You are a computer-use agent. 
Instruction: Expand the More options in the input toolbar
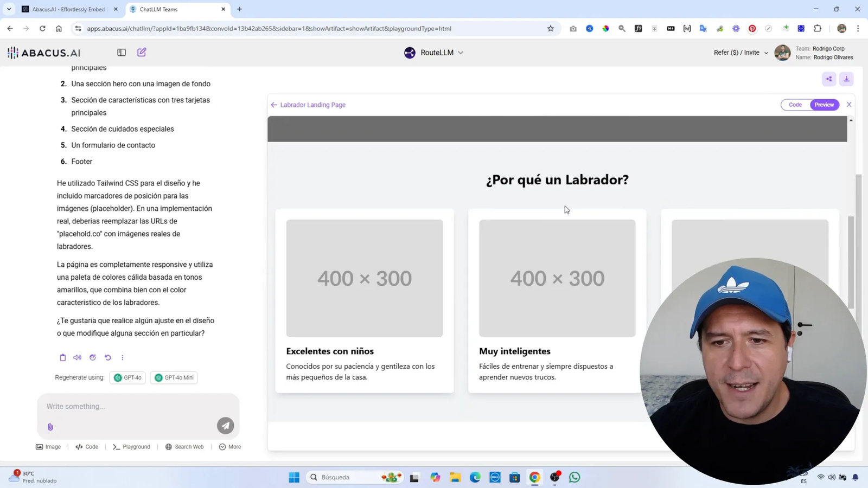229,446
